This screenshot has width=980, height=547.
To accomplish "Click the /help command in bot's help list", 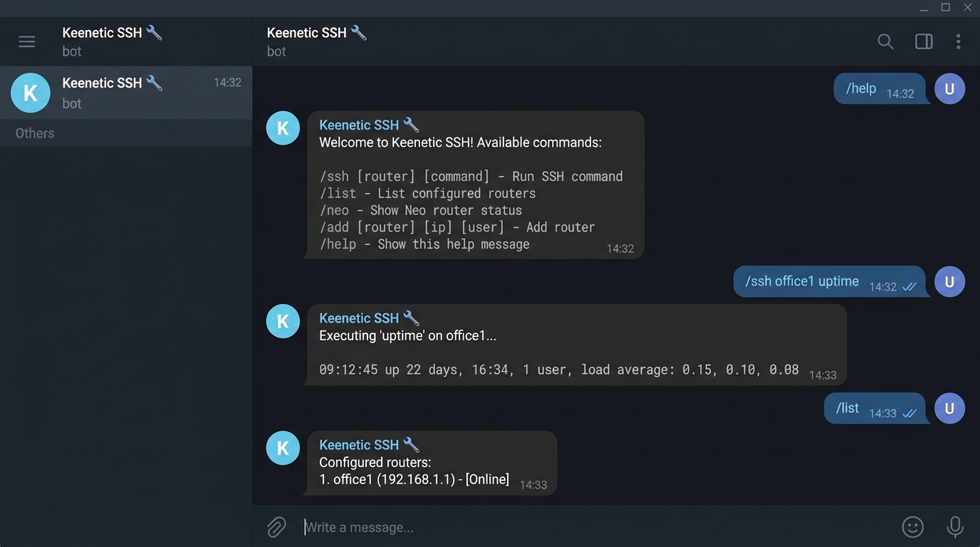I will [x=338, y=244].
